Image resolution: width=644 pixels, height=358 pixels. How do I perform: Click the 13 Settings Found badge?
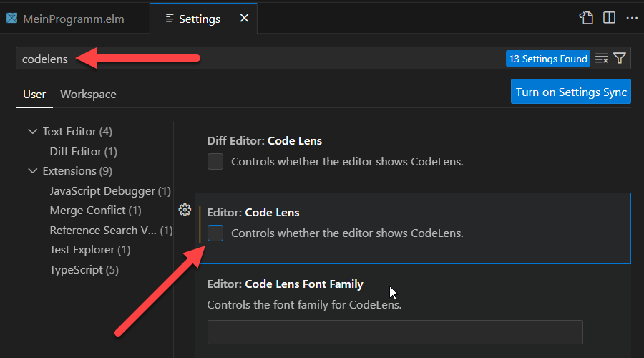tap(548, 59)
